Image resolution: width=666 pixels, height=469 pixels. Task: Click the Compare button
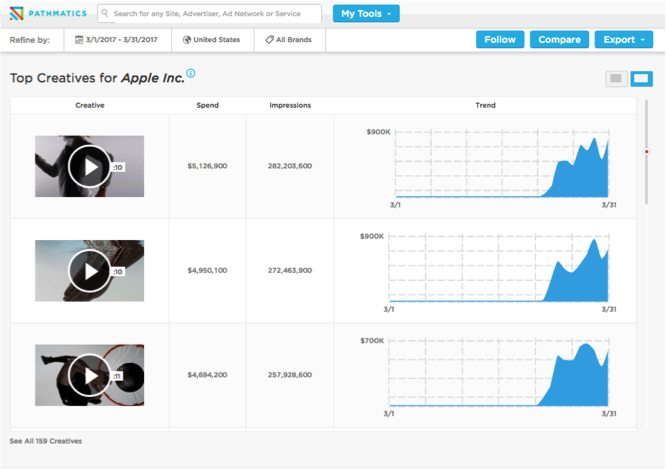point(559,40)
